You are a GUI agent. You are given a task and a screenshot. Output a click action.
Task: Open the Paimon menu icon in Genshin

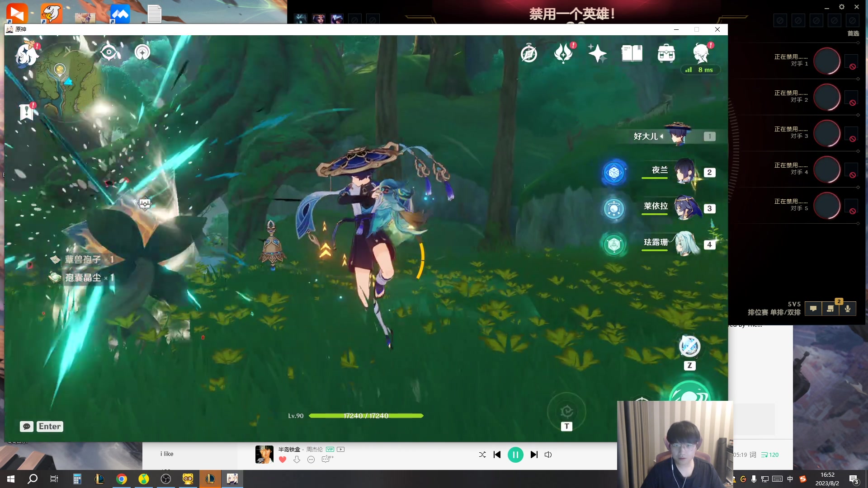click(26, 54)
